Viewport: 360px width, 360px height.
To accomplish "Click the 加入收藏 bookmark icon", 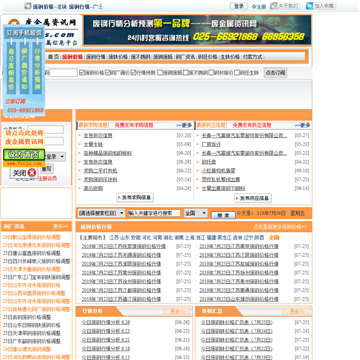I will click(310, 6).
